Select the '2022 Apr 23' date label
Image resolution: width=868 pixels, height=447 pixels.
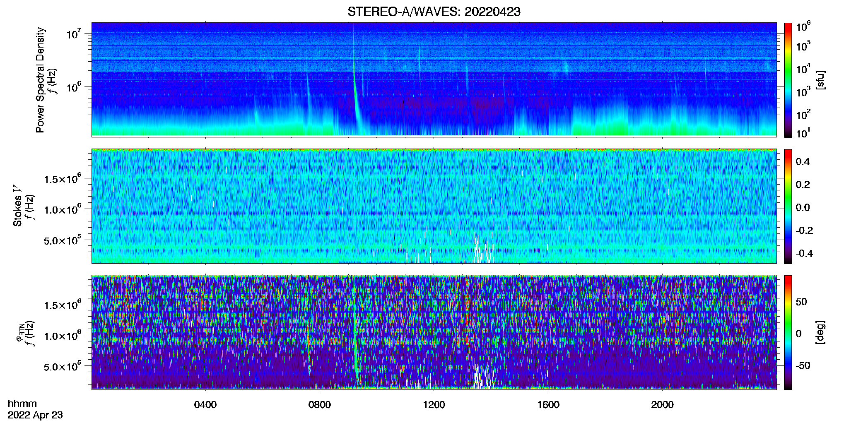35,415
